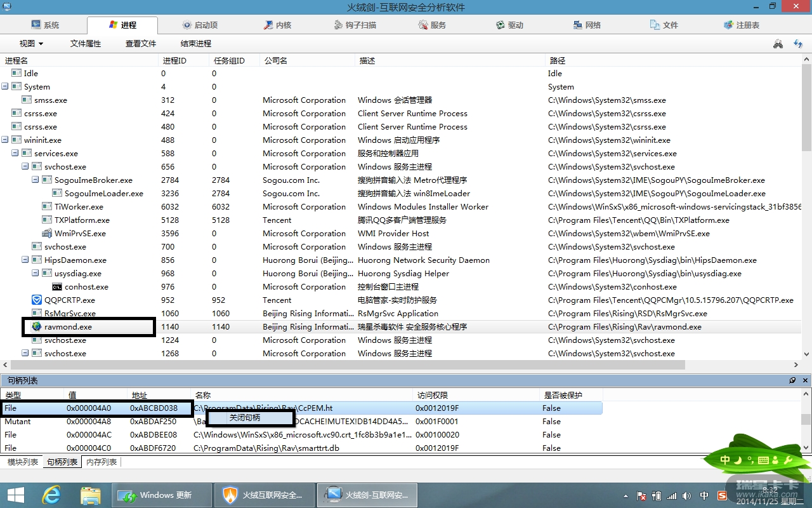This screenshot has width=812, height=508.
Task: Collapse the wininit.exe process tree
Action: 5,140
